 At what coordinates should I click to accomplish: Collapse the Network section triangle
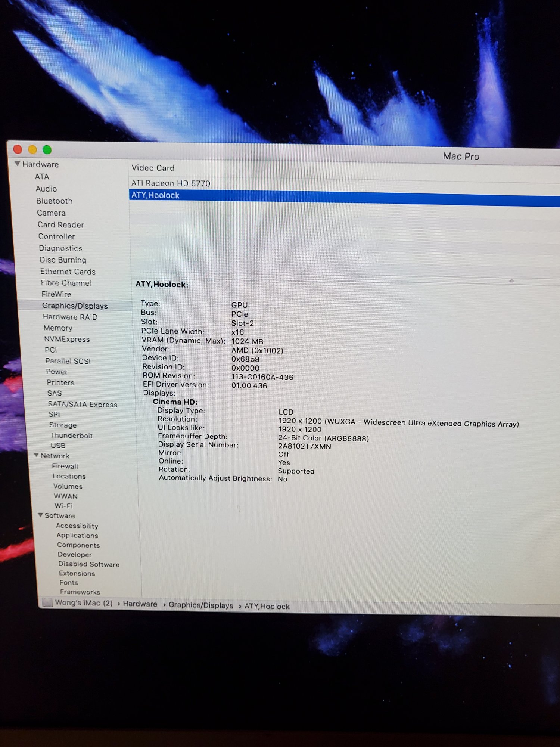(36, 455)
